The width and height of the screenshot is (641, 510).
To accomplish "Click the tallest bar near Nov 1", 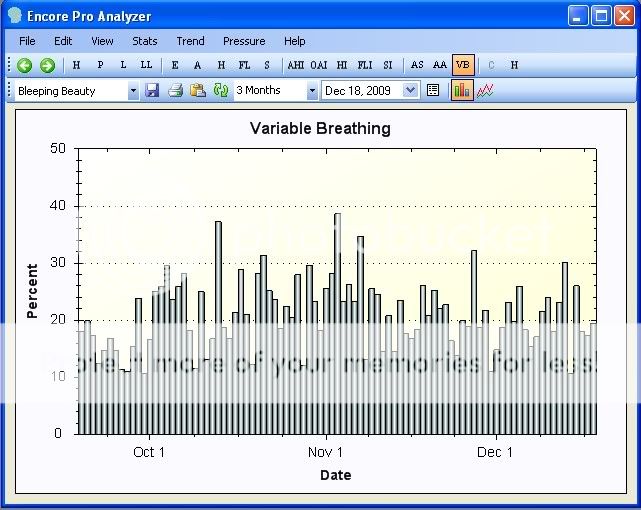I will (x=337, y=320).
